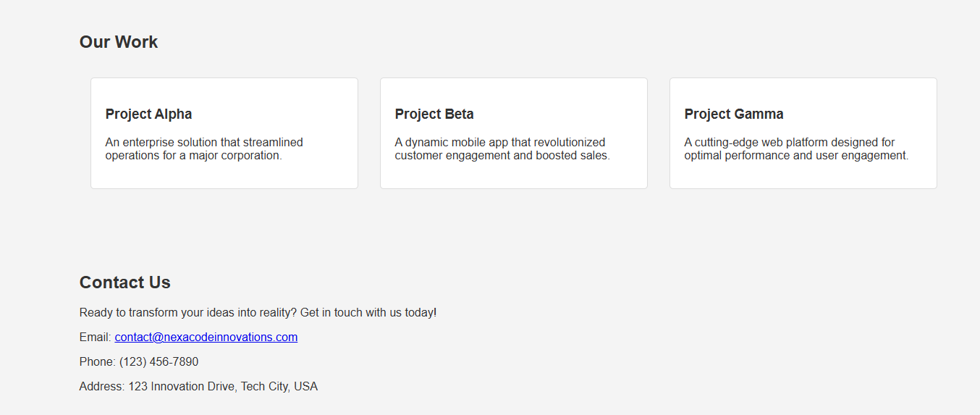The image size is (980, 415).
Task: Click the "Address:" label text
Action: tap(101, 387)
